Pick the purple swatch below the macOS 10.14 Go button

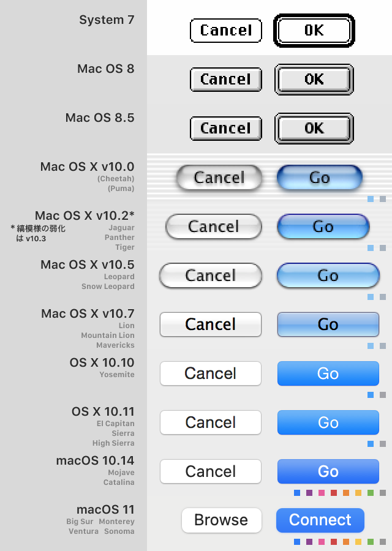309,493
